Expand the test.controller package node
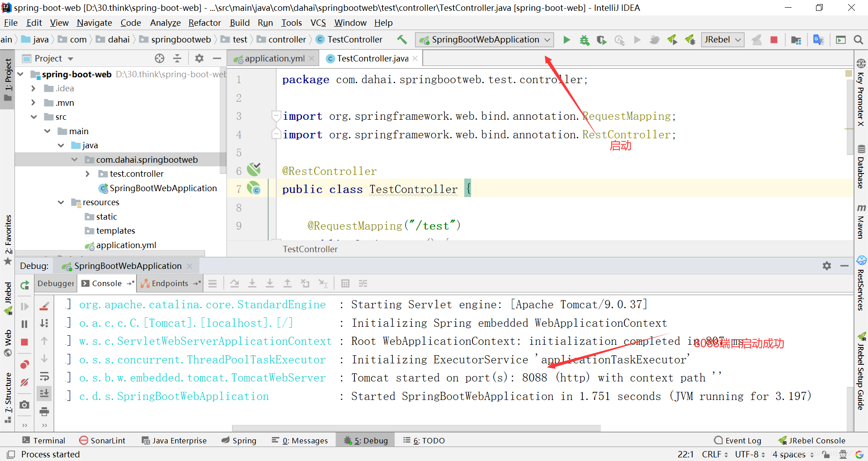This screenshot has height=461, width=868. click(x=88, y=174)
